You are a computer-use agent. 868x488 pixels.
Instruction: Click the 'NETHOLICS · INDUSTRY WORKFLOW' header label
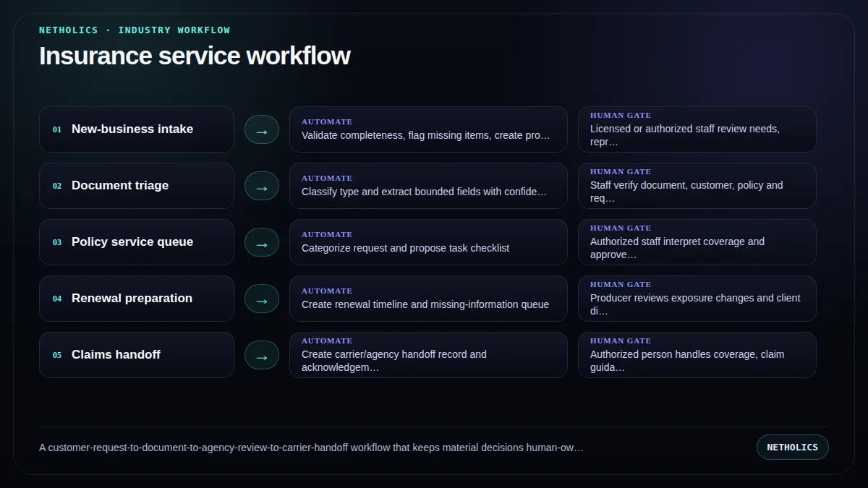(135, 30)
